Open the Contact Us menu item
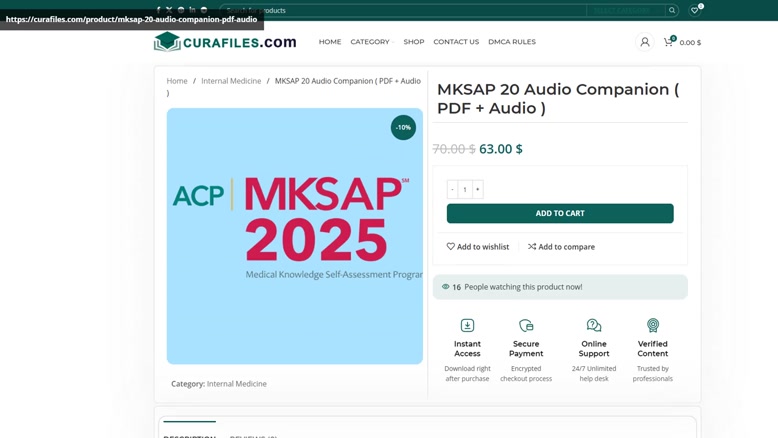 pos(456,42)
